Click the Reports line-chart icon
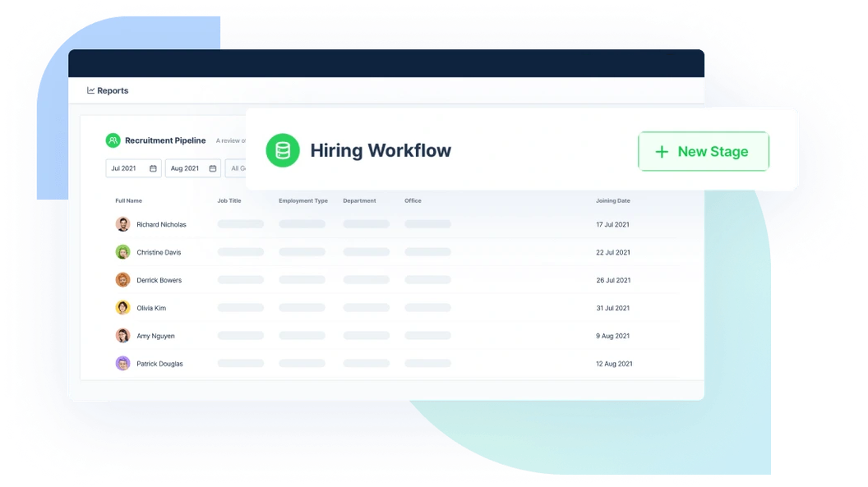The image size is (868, 487). click(90, 90)
